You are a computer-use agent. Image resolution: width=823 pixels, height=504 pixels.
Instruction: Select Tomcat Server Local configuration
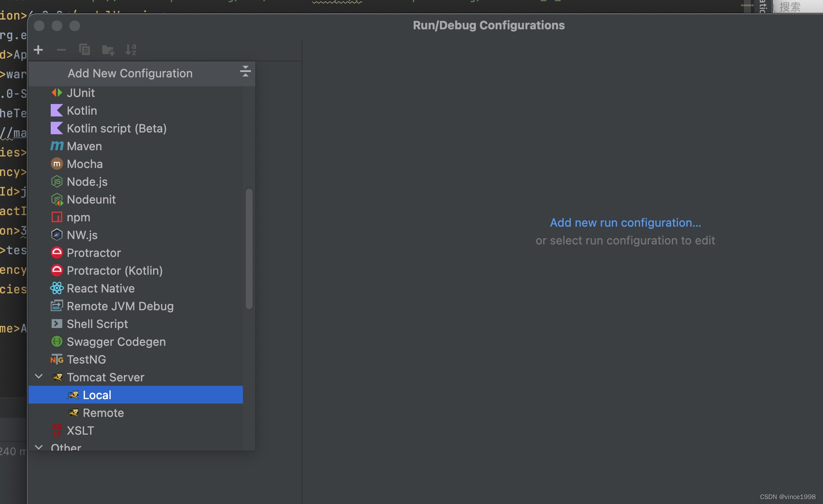click(x=136, y=395)
